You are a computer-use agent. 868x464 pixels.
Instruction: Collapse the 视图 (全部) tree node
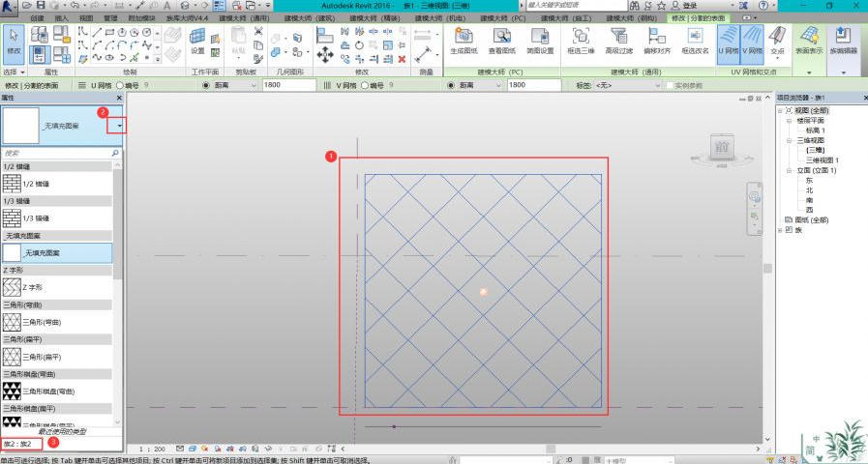780,110
